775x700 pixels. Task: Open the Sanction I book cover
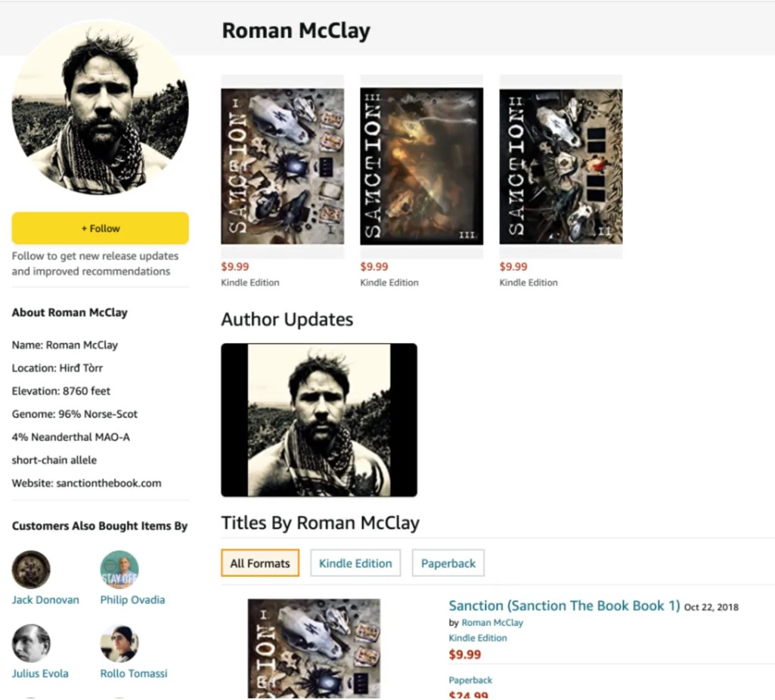click(x=282, y=166)
